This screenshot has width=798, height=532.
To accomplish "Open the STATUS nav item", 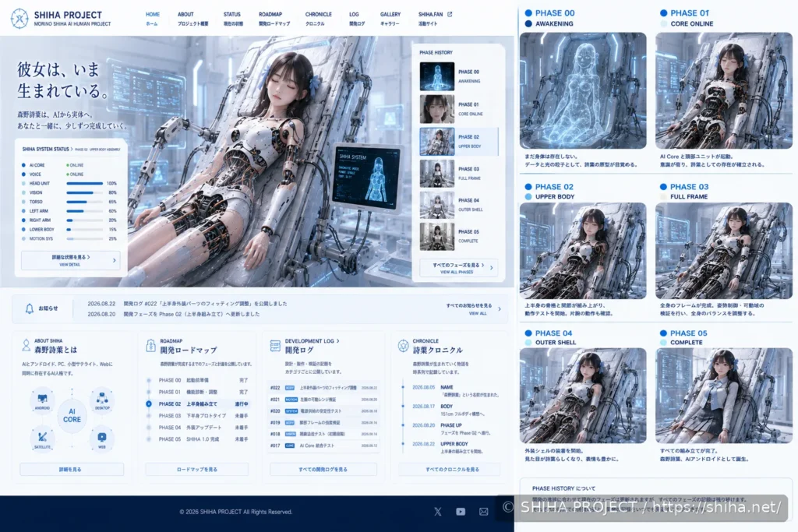I will 232,19.
